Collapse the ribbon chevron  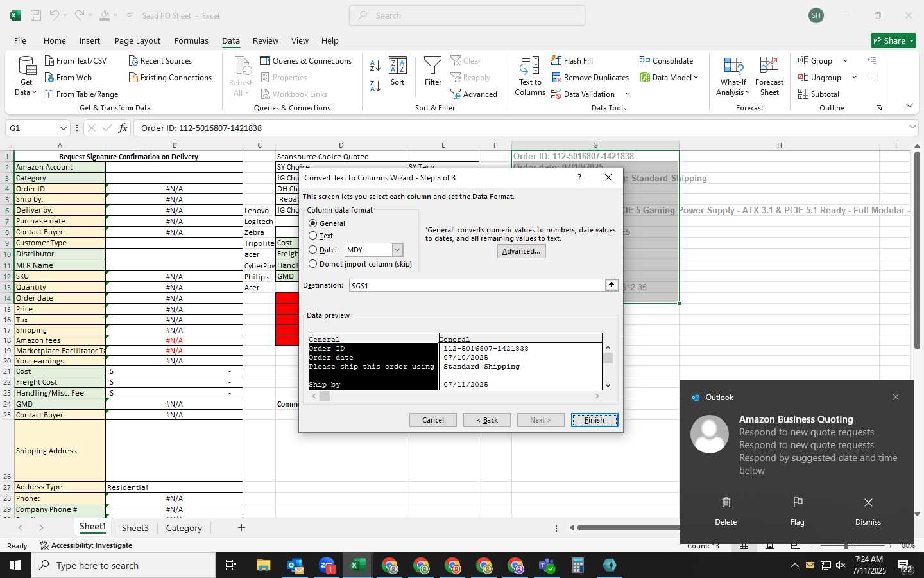tap(909, 105)
